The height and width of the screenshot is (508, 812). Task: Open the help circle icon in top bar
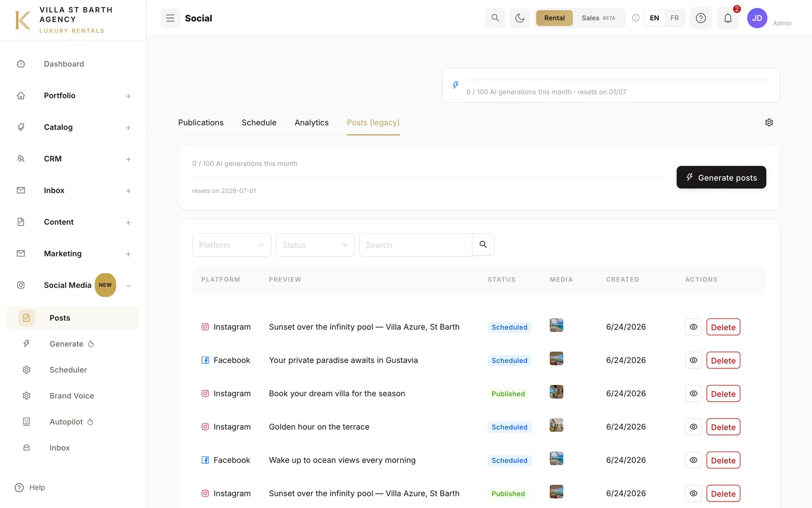click(701, 18)
